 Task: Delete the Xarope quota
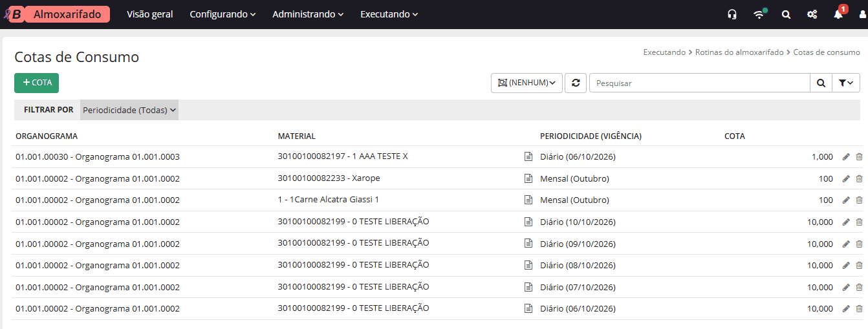pyautogui.click(x=859, y=178)
